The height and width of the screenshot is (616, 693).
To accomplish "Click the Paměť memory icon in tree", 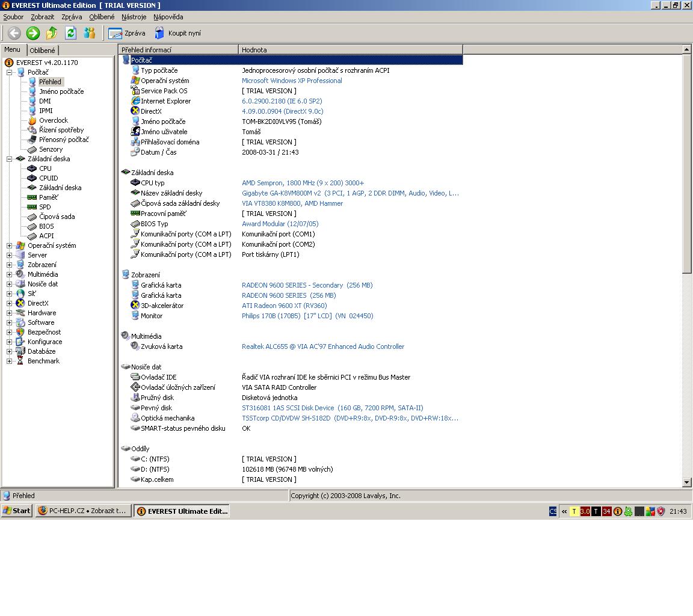I will coord(32,197).
